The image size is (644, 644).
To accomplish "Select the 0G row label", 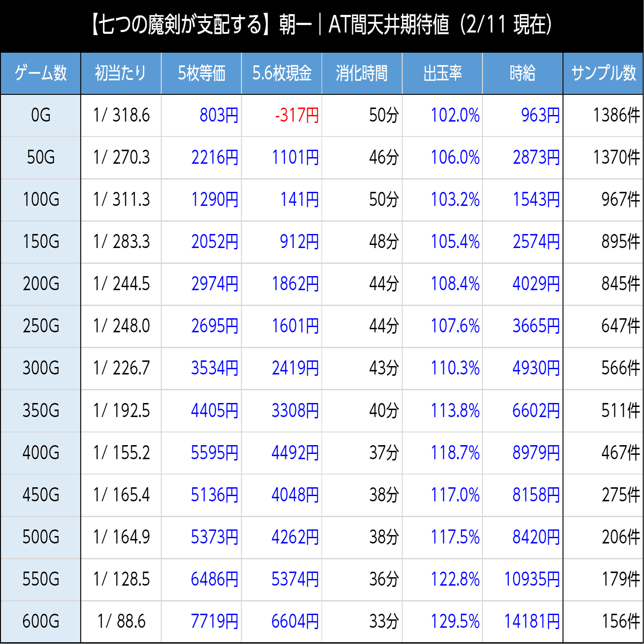I will [x=40, y=115].
